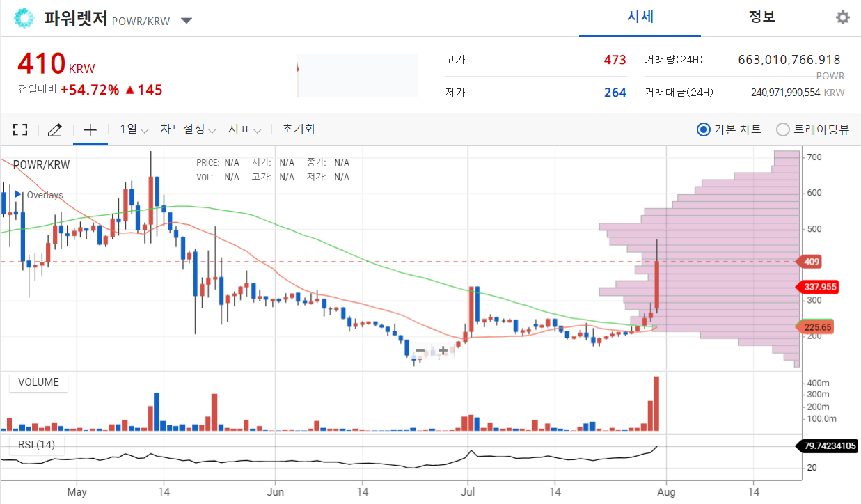The image size is (861, 504).
Task: Click the ▲145 price change amount
Action: pos(144,90)
